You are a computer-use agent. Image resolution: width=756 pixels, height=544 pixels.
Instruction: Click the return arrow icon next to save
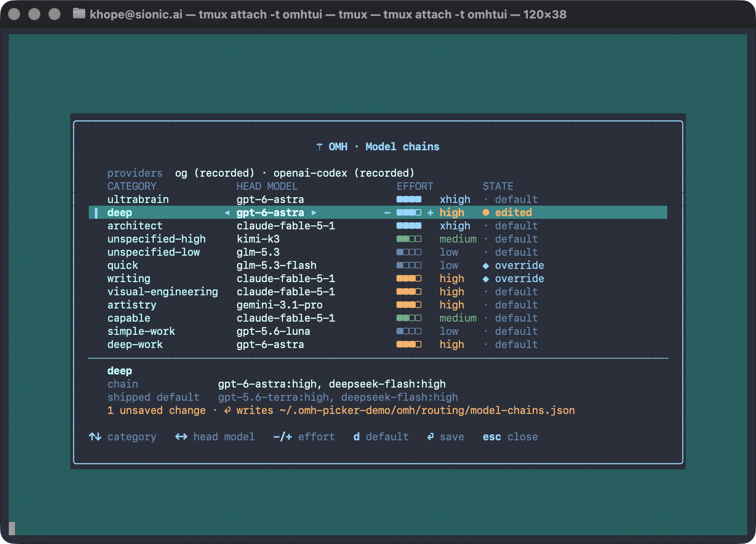click(430, 437)
